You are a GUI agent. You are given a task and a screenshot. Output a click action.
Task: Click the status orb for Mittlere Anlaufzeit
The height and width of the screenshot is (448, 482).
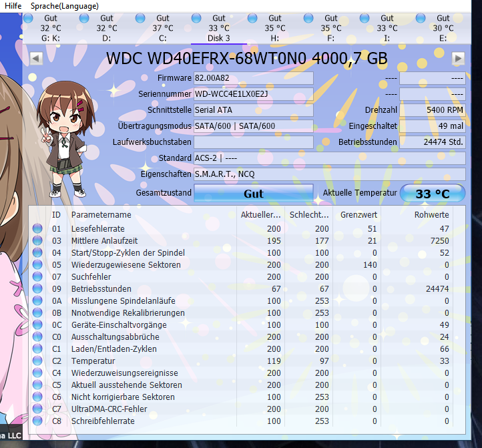[37, 240]
